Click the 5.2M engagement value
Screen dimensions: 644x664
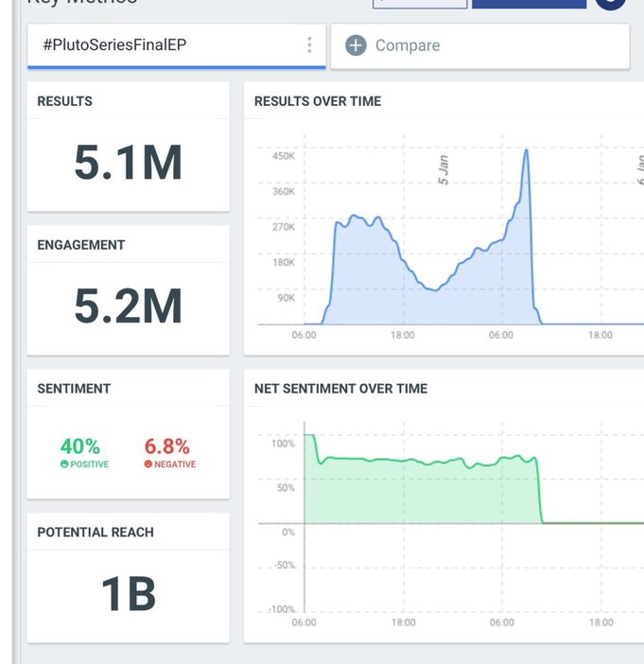coord(128,306)
